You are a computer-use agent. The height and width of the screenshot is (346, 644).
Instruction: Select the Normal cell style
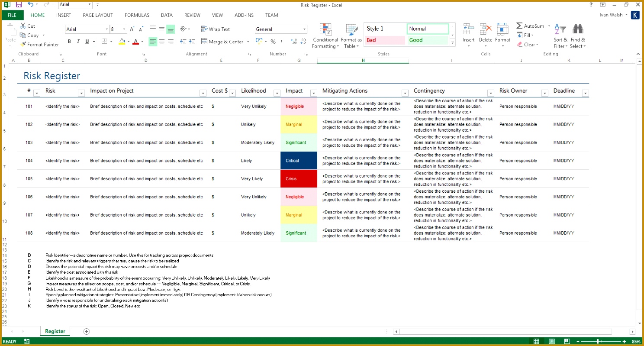427,29
